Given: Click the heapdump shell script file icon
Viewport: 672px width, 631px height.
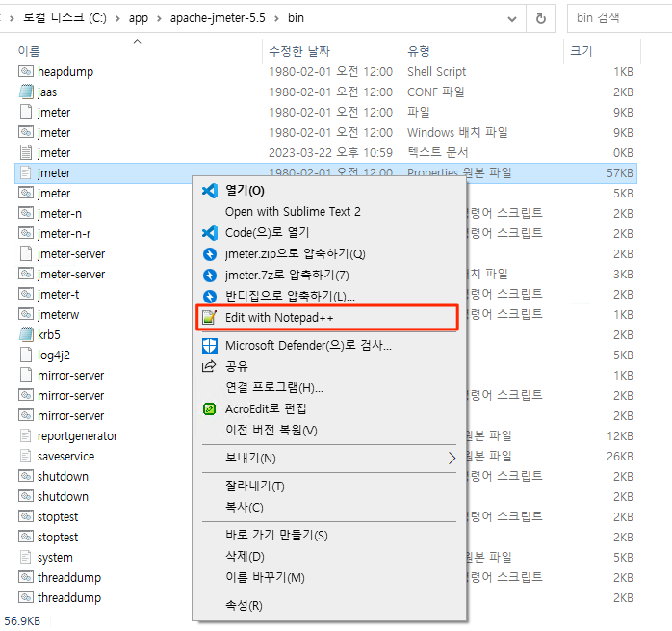Looking at the screenshot, I should click(26, 71).
